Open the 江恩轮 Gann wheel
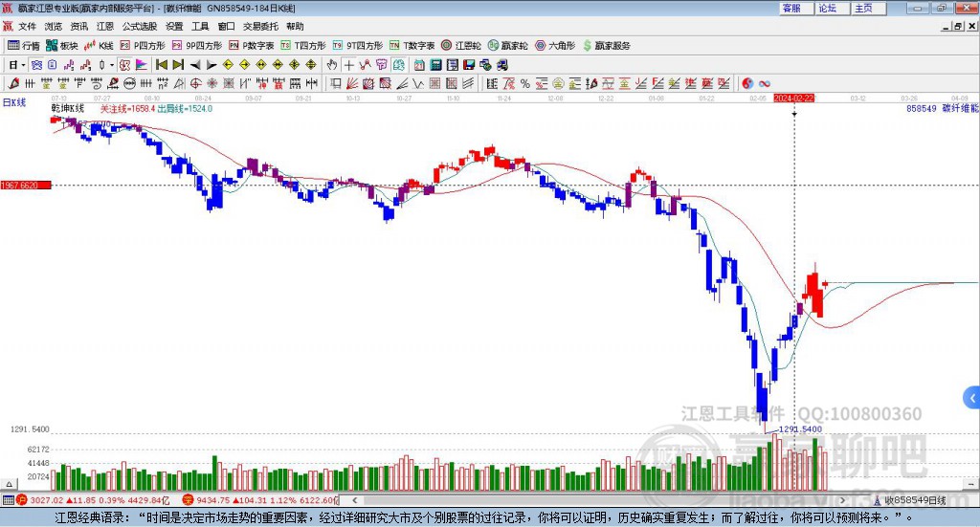 tap(461, 46)
